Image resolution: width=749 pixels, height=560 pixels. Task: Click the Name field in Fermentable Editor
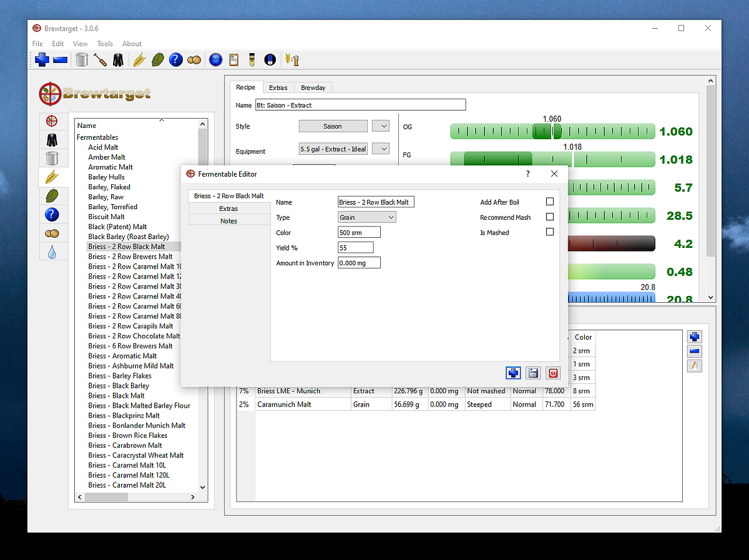[x=376, y=202]
